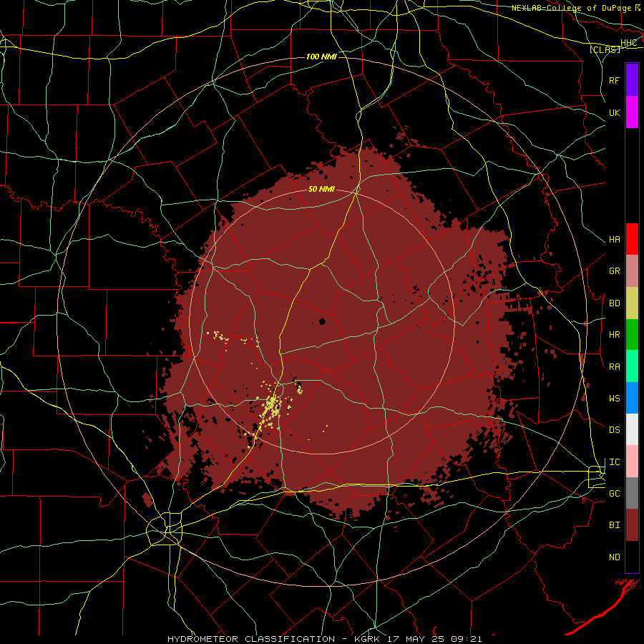Click the GC gray legend swatch
644x644 pixels.
(632, 493)
